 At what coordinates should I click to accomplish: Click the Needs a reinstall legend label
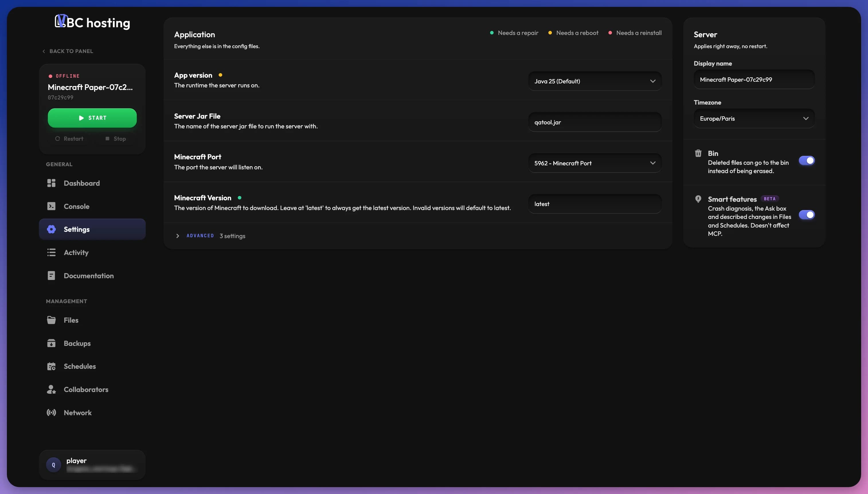(x=639, y=33)
